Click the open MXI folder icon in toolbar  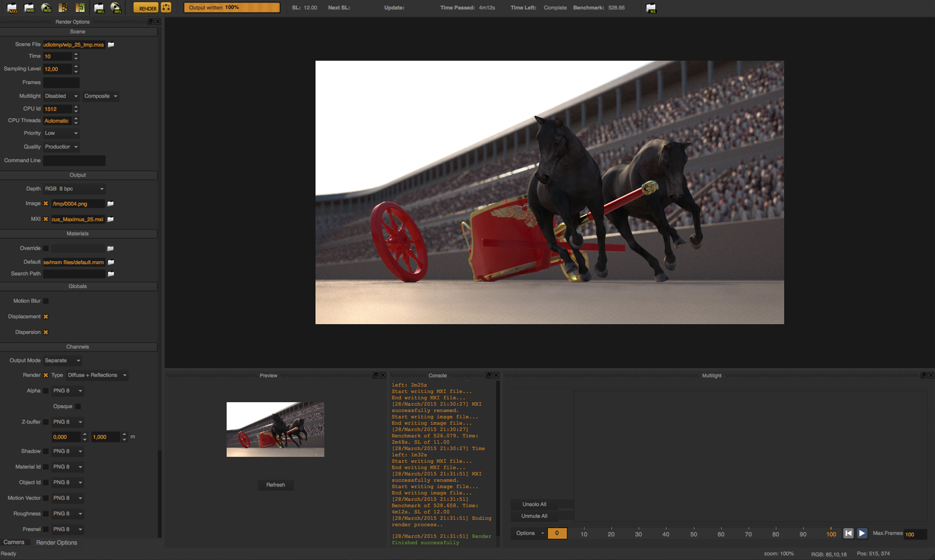(x=29, y=8)
